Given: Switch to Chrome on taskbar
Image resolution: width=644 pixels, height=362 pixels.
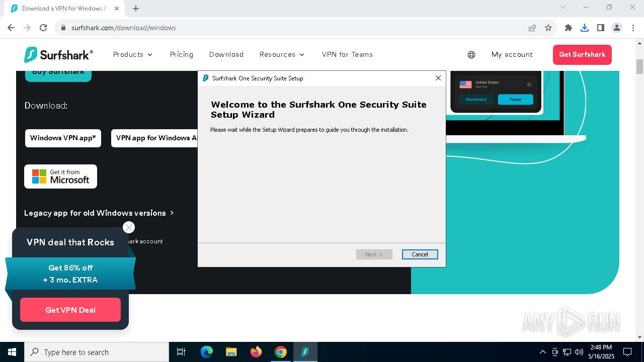Looking at the screenshot, I should coord(281,352).
